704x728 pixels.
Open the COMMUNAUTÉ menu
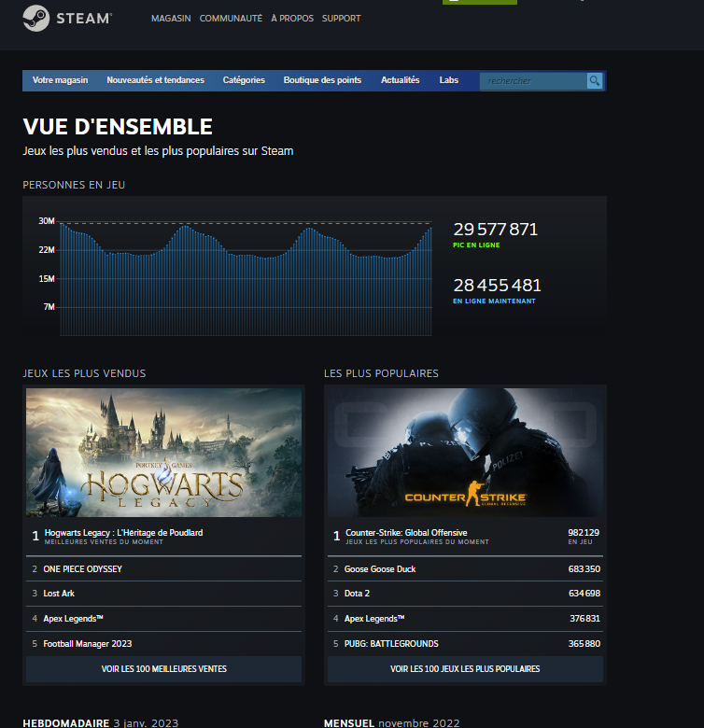pos(231,19)
